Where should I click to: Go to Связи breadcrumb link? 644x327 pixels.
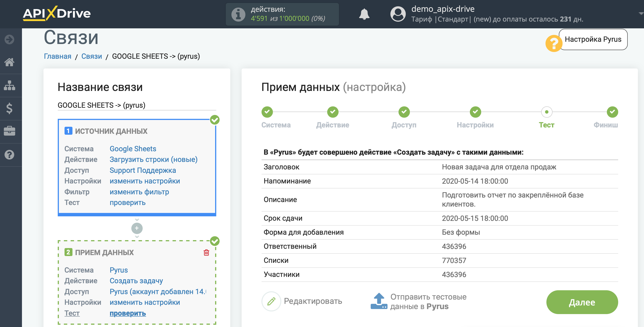[91, 56]
